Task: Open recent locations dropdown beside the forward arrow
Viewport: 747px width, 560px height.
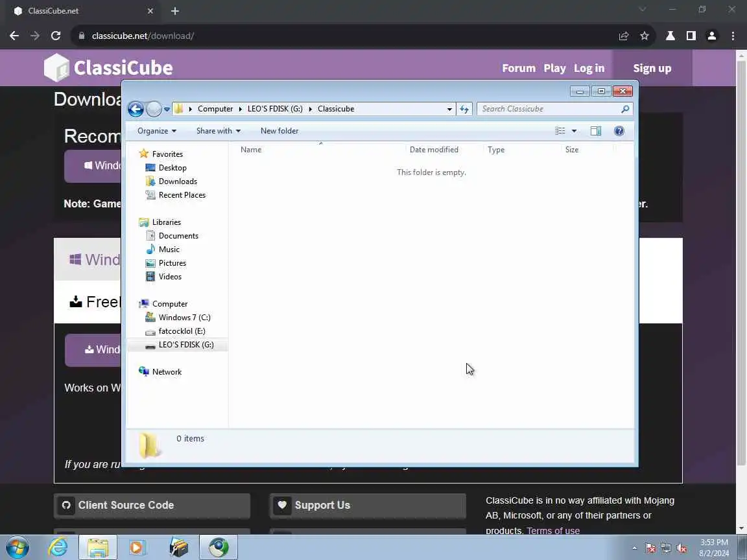Action: [167, 110]
